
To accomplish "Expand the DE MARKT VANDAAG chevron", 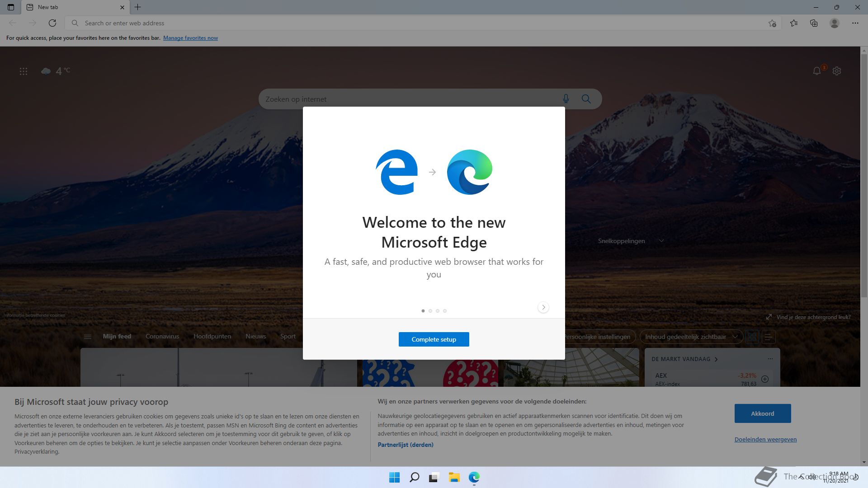I will coord(716,359).
